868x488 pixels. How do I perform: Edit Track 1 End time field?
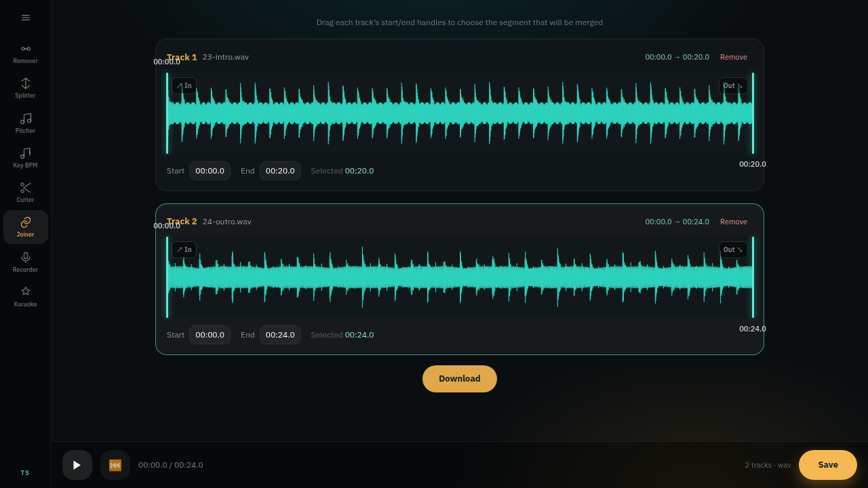(x=280, y=171)
